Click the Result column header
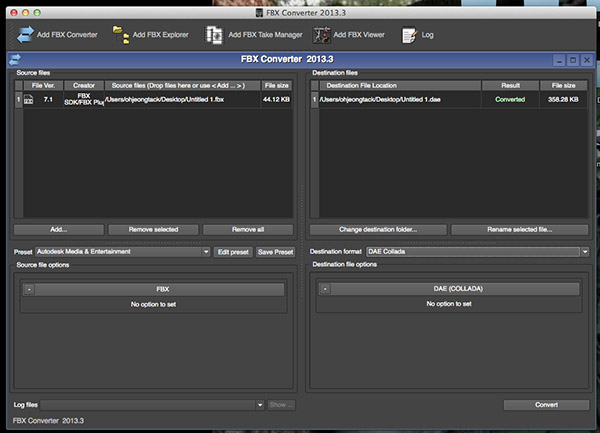Viewport: 600px width, 433px height. click(510, 85)
